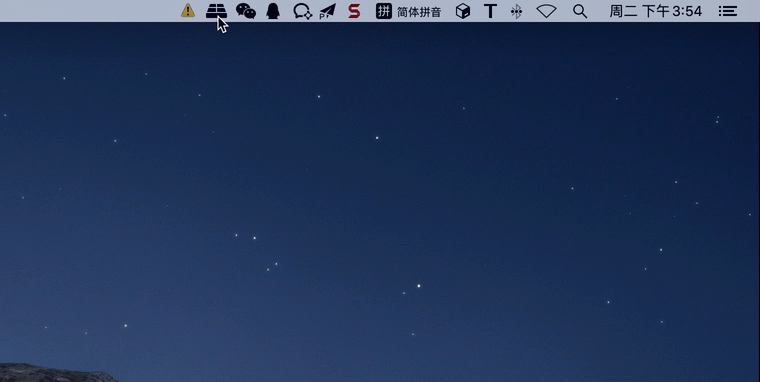Open the Wi-Fi status menu
This screenshot has width=760, height=382.
point(546,11)
